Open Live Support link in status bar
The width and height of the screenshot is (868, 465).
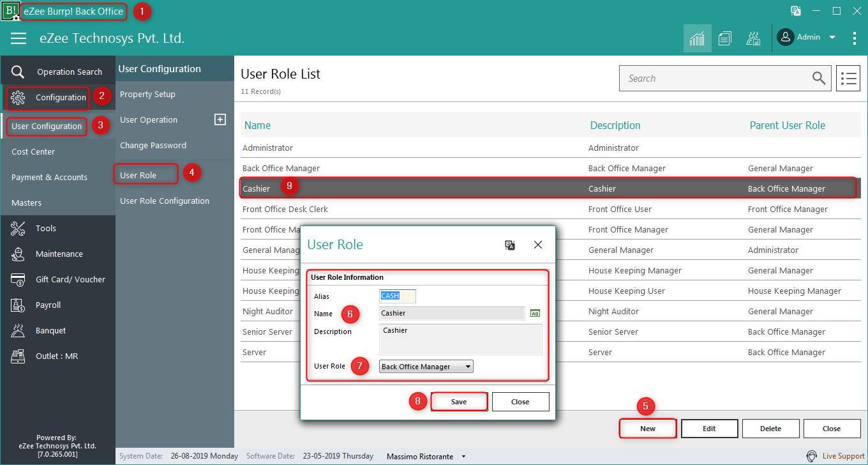[x=836, y=456]
